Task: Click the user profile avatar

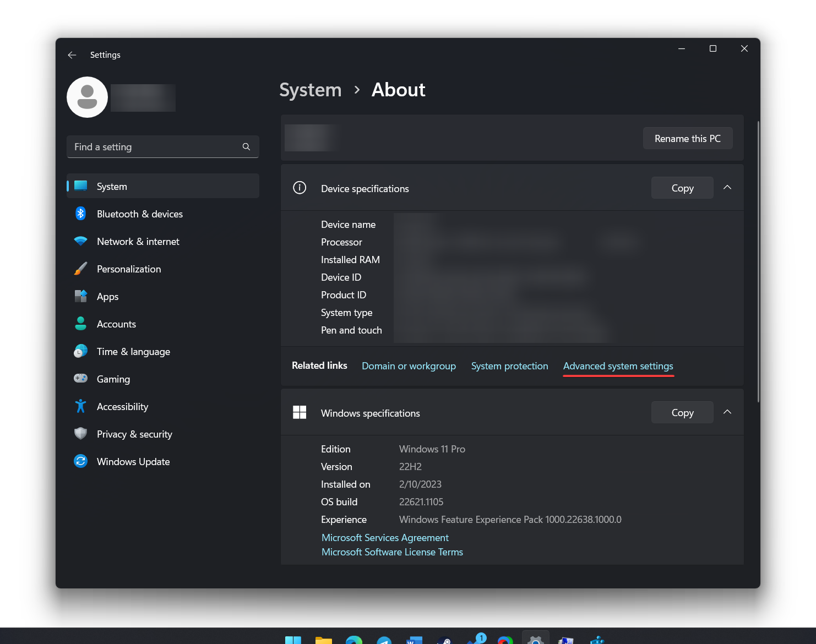Action: click(x=87, y=97)
